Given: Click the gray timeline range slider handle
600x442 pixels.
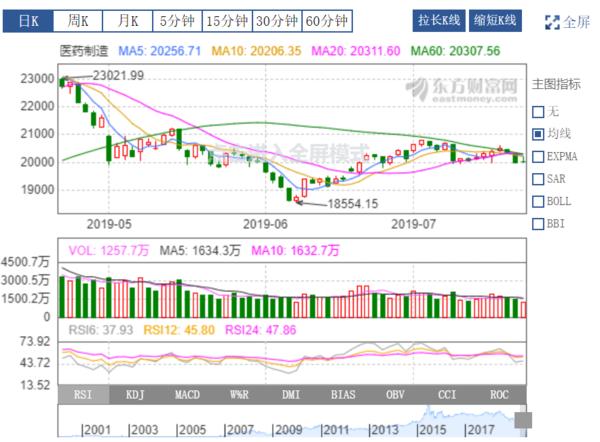Looking at the screenshot, I should (x=523, y=420).
